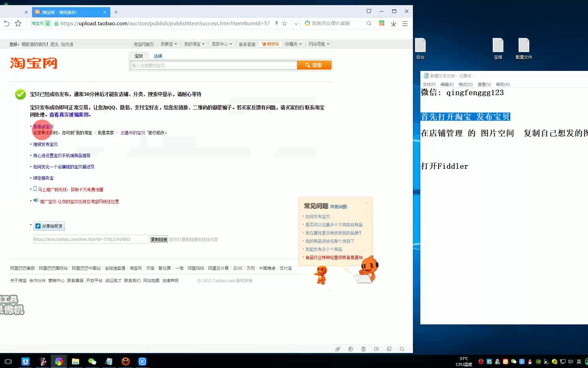Click the 复制链接 button
588x368 pixels.
(159, 239)
